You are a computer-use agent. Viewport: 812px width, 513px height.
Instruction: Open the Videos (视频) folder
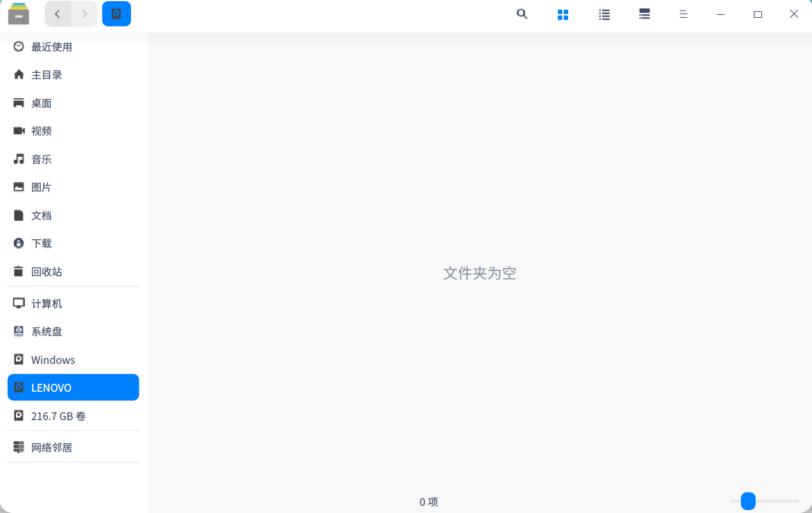pyautogui.click(x=41, y=131)
